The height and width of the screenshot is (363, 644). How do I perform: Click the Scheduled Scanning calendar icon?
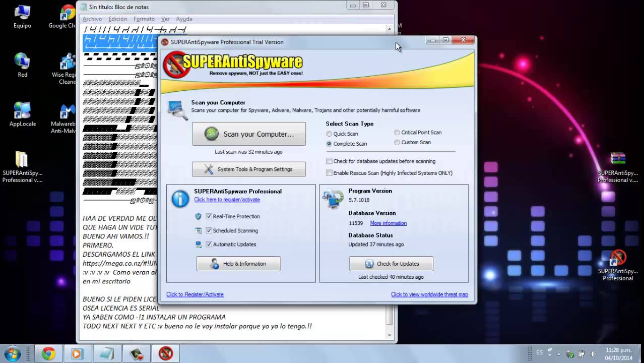[x=199, y=230]
